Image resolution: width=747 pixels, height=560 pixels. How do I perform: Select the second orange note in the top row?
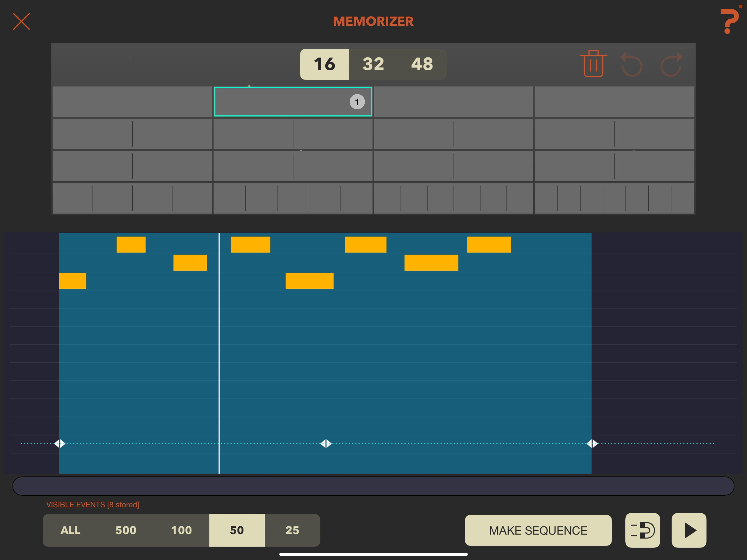(250, 244)
